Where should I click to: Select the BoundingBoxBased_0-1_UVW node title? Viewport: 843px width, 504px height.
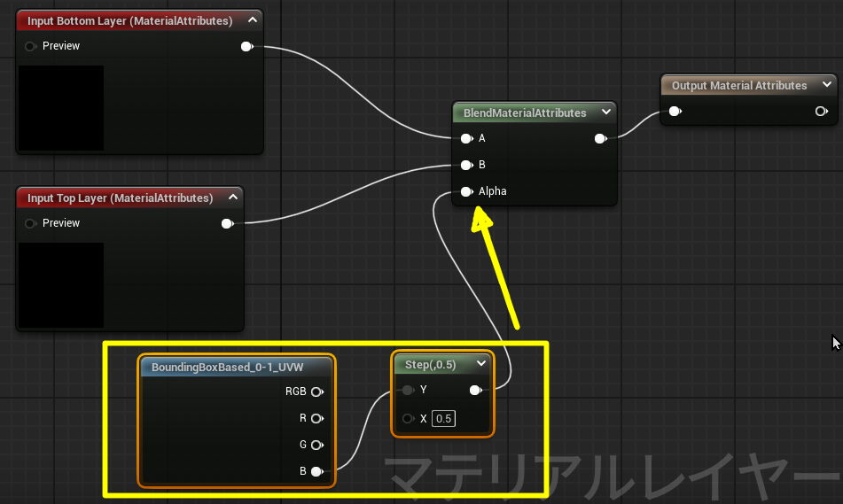point(228,367)
